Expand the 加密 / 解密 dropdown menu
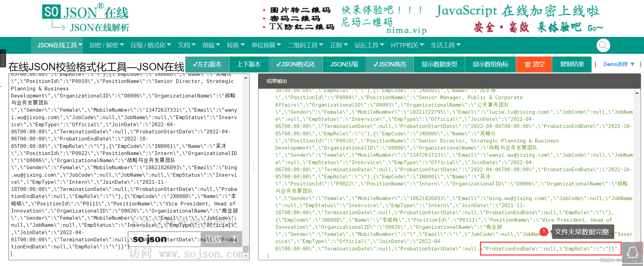The image size is (644, 266). click(x=107, y=45)
